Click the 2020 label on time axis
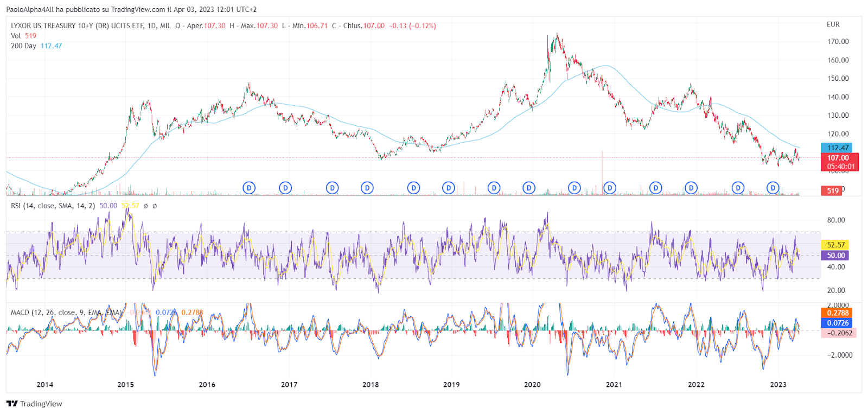This screenshot has height=414, width=868. tap(532, 385)
